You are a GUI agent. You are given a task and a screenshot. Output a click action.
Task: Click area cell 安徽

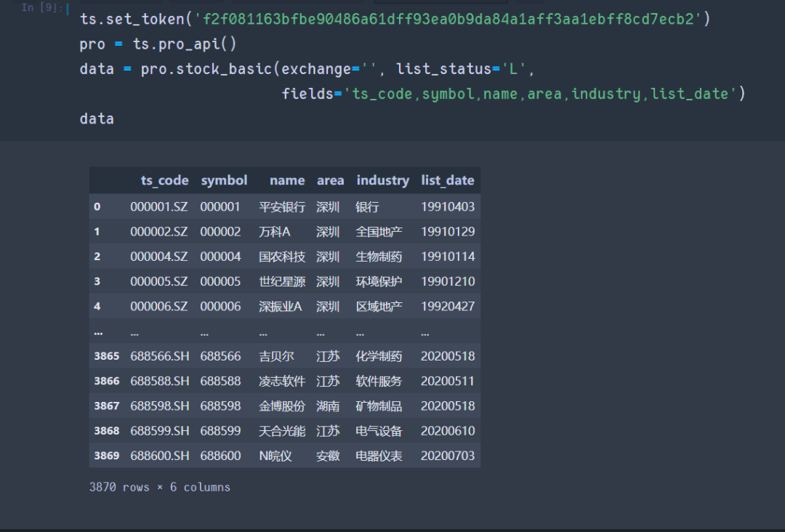pos(328,456)
